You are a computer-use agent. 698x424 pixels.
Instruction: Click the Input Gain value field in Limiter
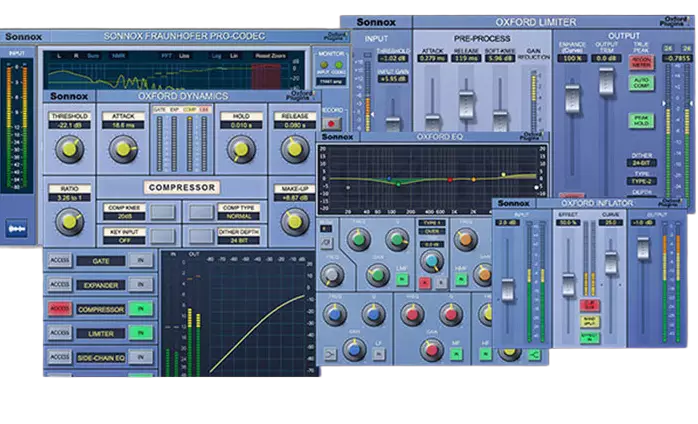click(393, 79)
